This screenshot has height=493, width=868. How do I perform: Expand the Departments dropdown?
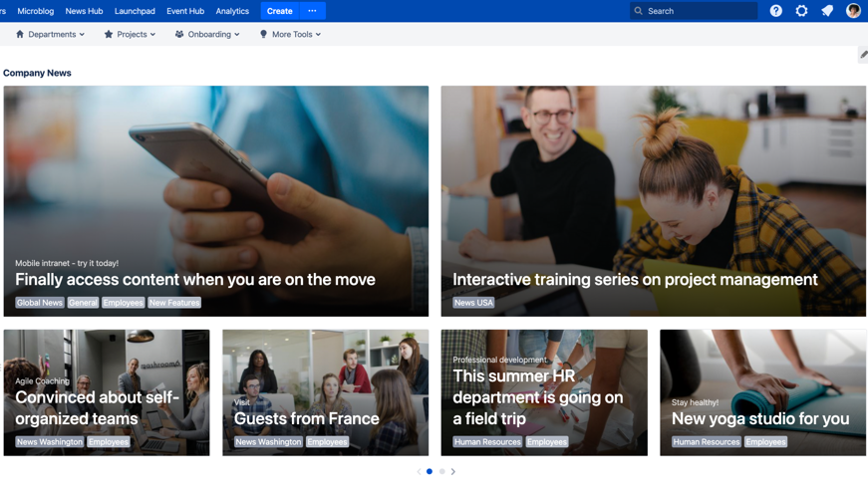tap(51, 34)
